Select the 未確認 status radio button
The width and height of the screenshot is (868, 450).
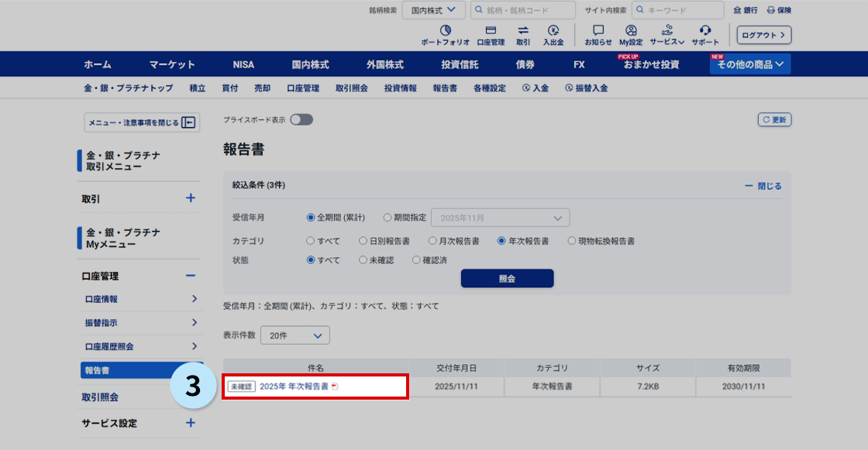click(363, 260)
